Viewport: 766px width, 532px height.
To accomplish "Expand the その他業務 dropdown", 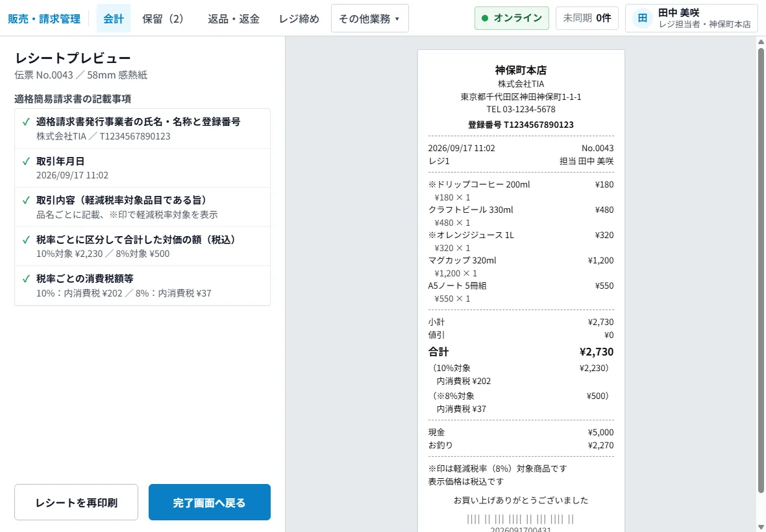I will point(370,19).
